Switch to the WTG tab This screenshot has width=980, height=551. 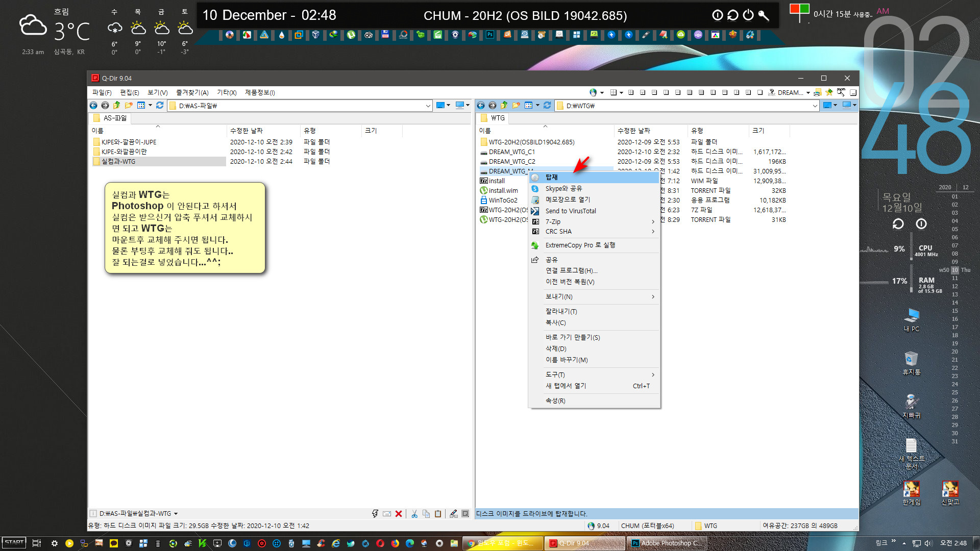pyautogui.click(x=493, y=118)
